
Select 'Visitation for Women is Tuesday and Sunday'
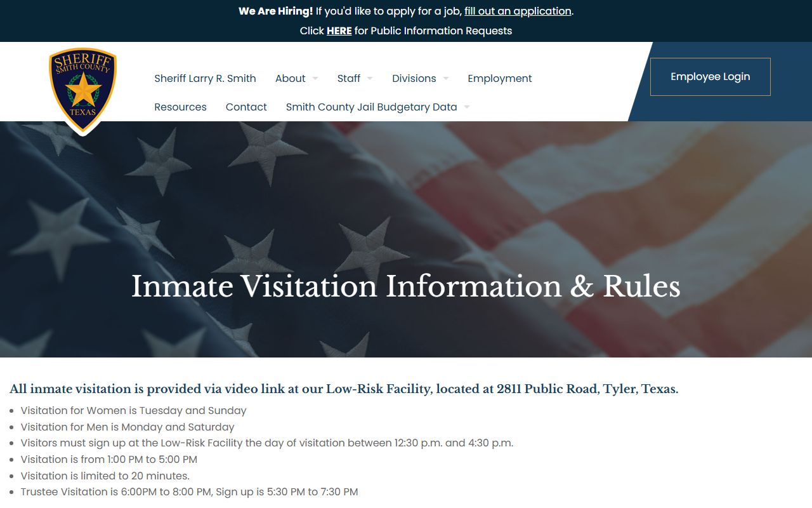point(133,411)
